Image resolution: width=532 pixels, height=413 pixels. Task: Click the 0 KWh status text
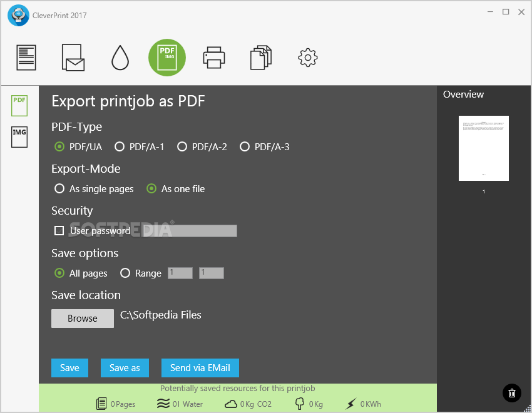[x=371, y=404]
